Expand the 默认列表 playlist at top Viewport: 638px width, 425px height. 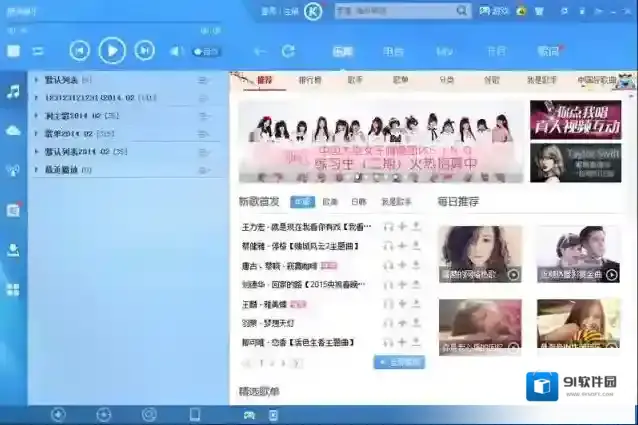click(61, 80)
